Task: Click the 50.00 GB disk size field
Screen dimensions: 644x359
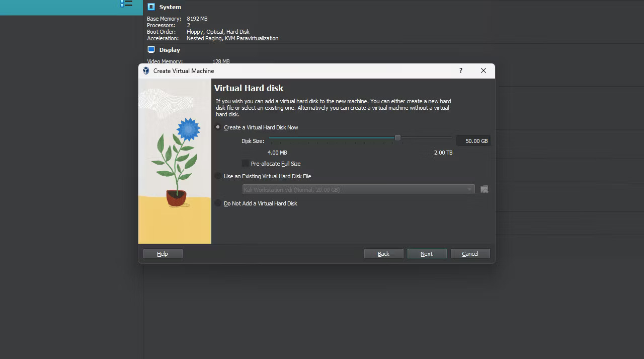Action: pos(472,140)
